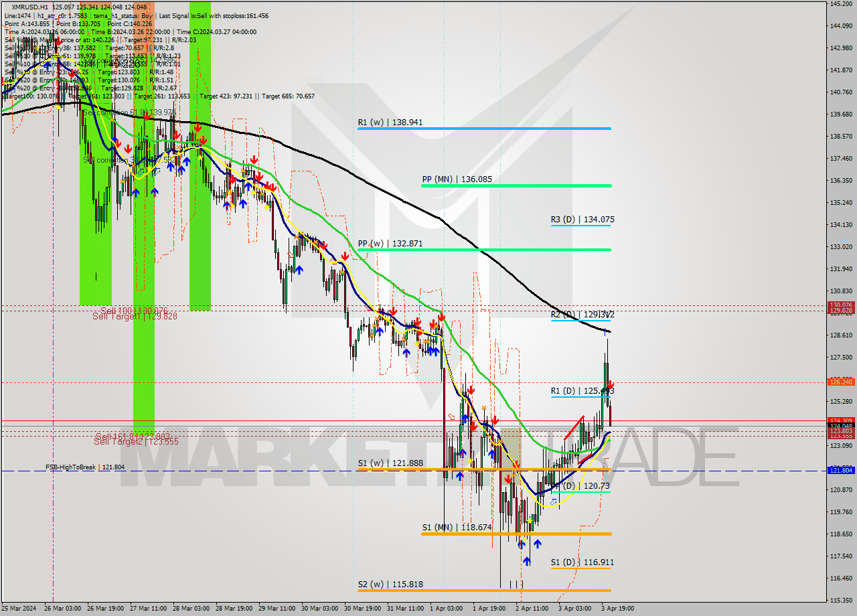Click the 142.980 price axis value
Image resolution: width=857 pixels, height=616 pixels.
[842, 48]
